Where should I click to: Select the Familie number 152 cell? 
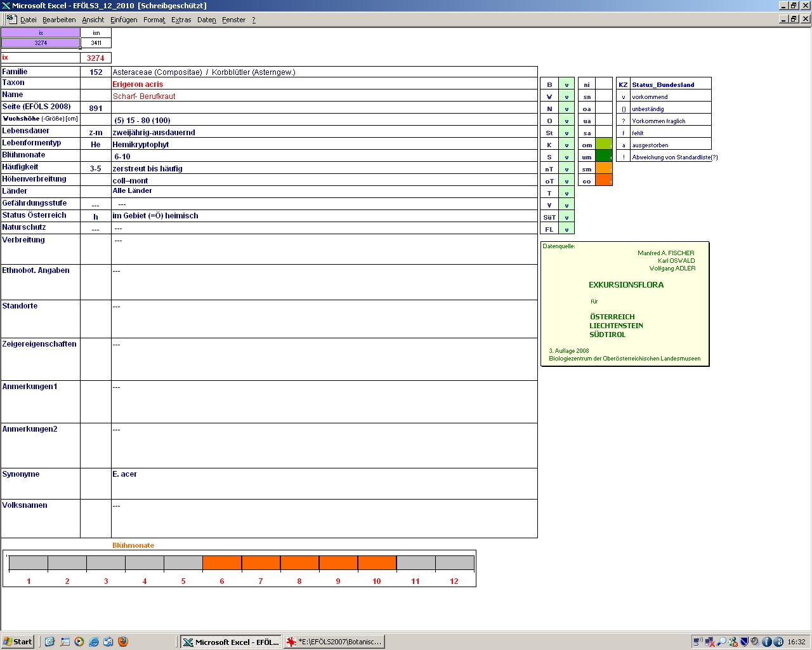[96, 72]
